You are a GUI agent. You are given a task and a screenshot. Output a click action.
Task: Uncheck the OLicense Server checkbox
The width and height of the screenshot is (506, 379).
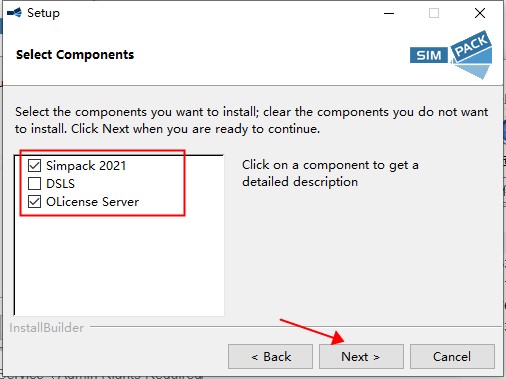click(x=34, y=201)
